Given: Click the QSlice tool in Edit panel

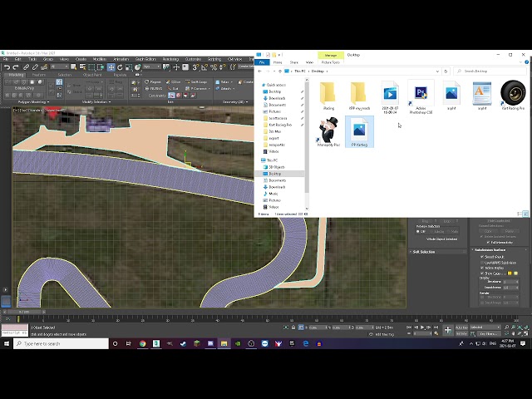Looking at the screenshot, I should (174, 81).
